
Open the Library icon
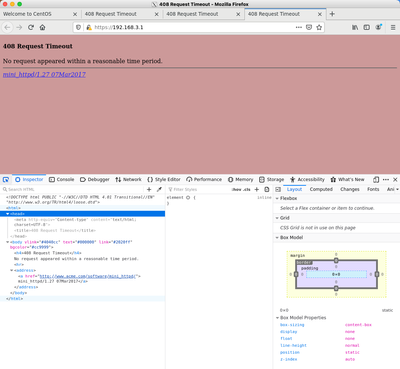pos(355,27)
